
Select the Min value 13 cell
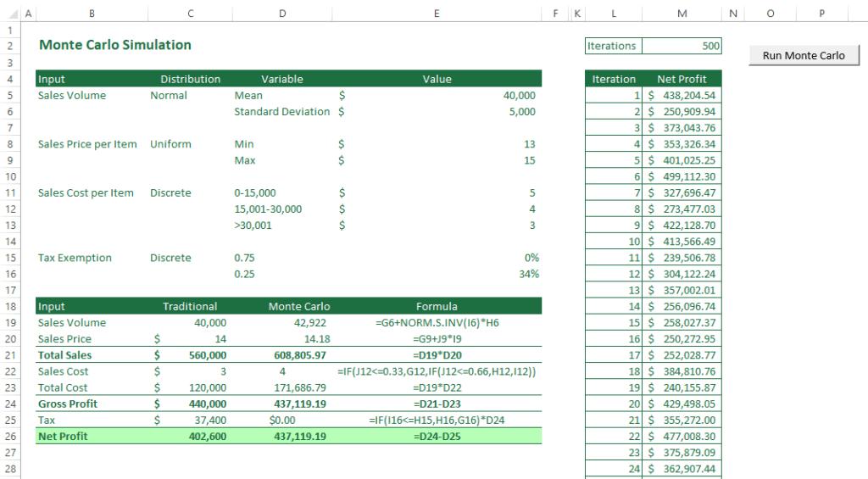coord(437,144)
